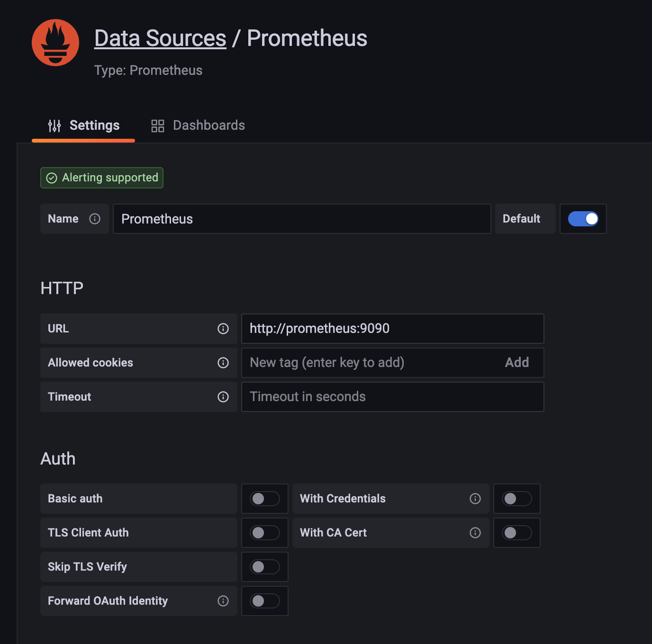The width and height of the screenshot is (652, 644).
Task: Toggle Skip TLS Verify on
Action: (265, 567)
